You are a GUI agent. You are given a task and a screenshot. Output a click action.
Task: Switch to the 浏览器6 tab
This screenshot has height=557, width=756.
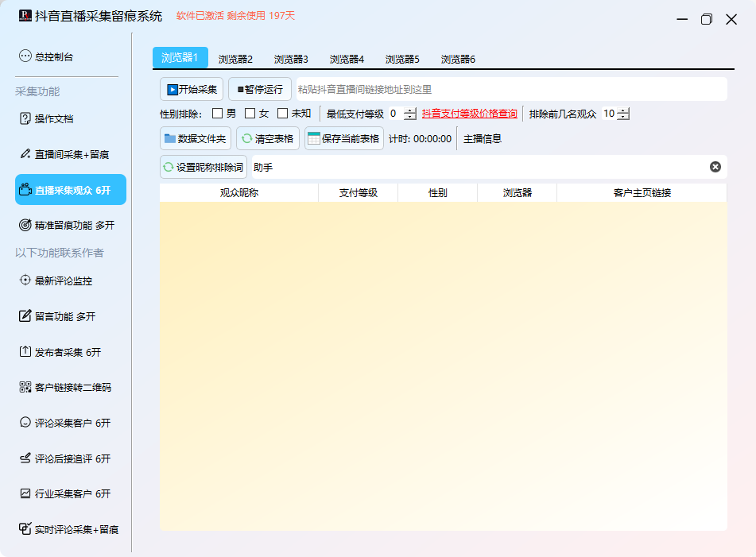tap(458, 59)
